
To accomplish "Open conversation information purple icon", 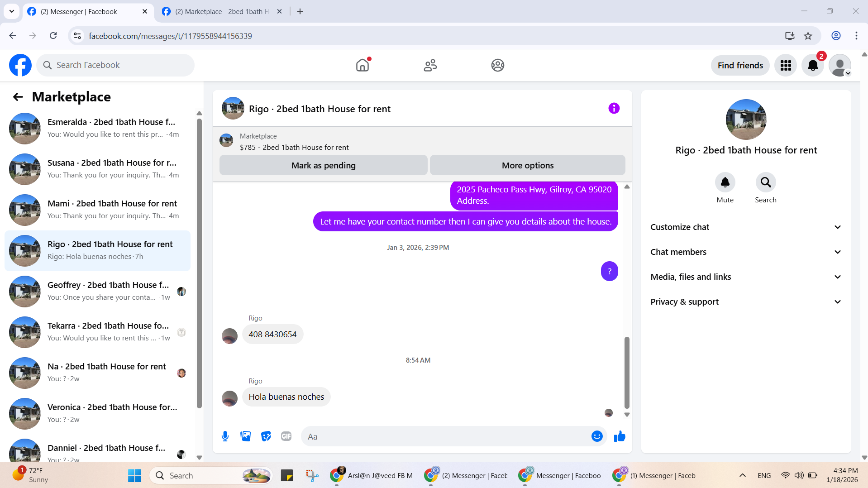I will click(x=614, y=108).
